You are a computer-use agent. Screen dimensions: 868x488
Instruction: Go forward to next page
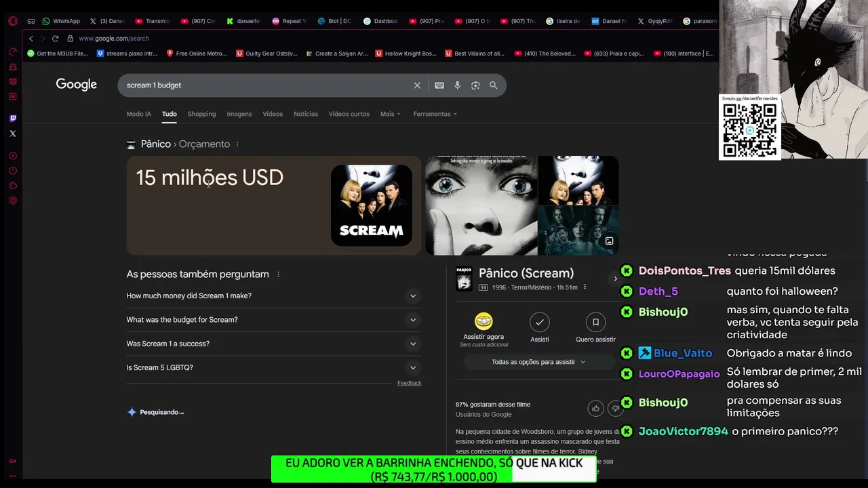click(x=43, y=39)
